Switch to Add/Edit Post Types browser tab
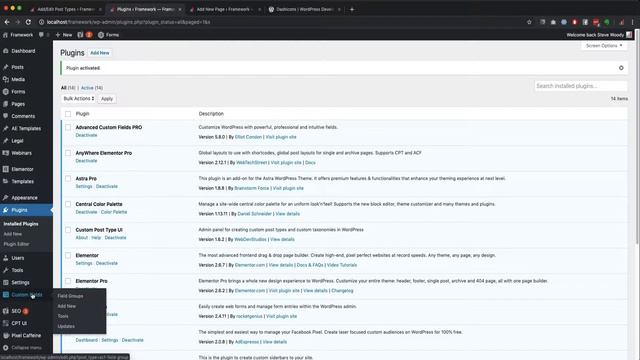Screen dimensions: 640x360 click(x=65, y=9)
